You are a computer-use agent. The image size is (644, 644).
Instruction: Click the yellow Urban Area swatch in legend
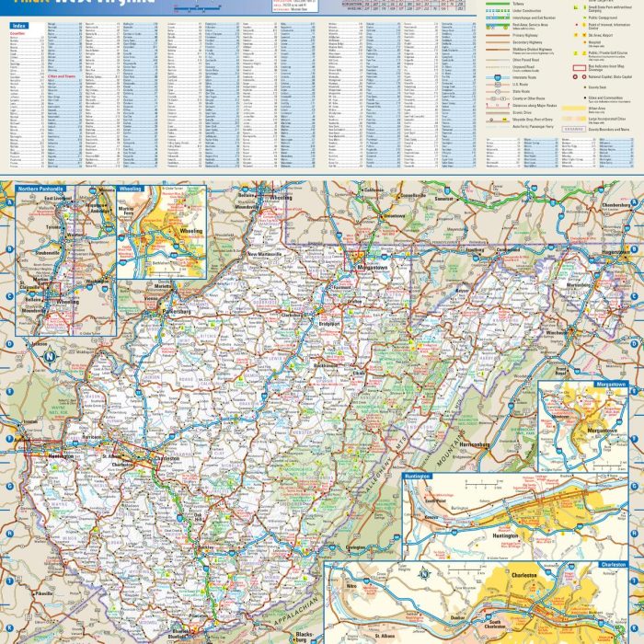tap(574, 109)
